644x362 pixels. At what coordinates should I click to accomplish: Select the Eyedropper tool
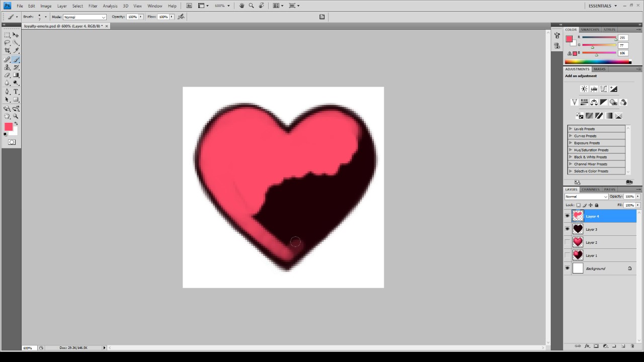coord(16,51)
